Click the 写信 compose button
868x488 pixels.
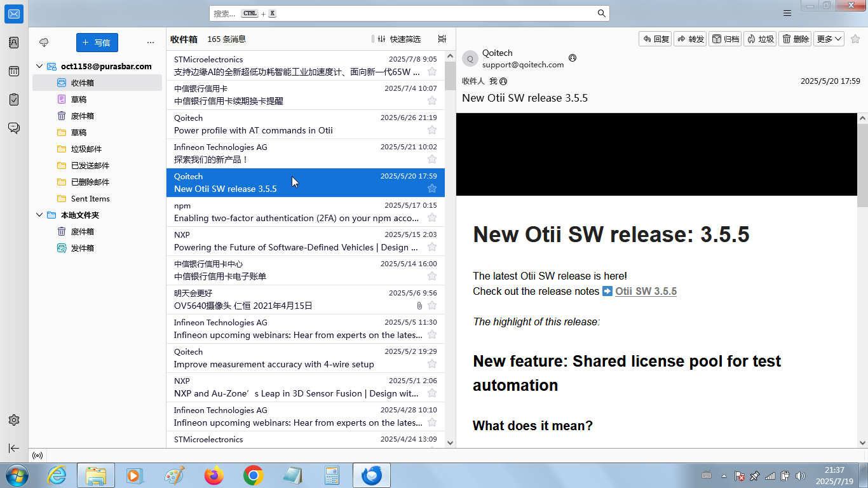(x=97, y=43)
